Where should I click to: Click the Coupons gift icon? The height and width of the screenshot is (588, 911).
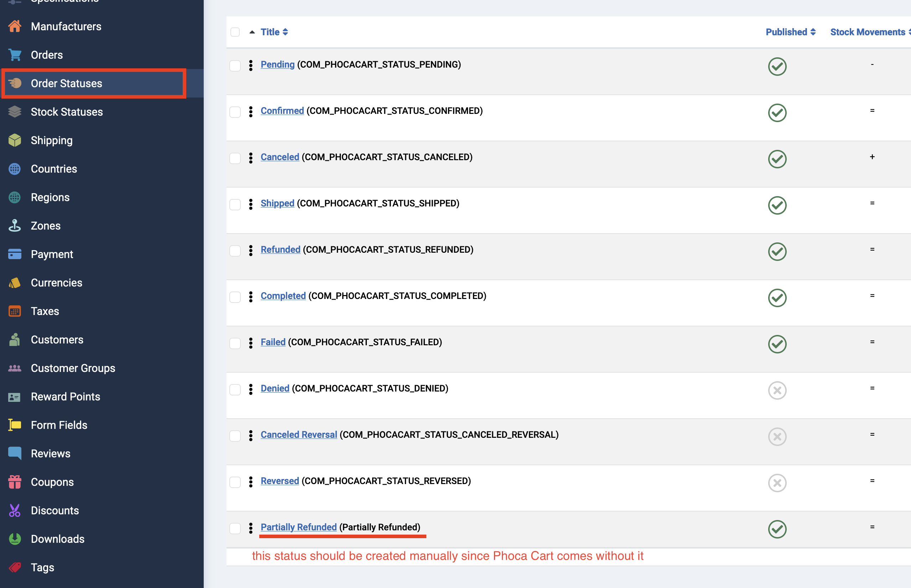(15, 482)
